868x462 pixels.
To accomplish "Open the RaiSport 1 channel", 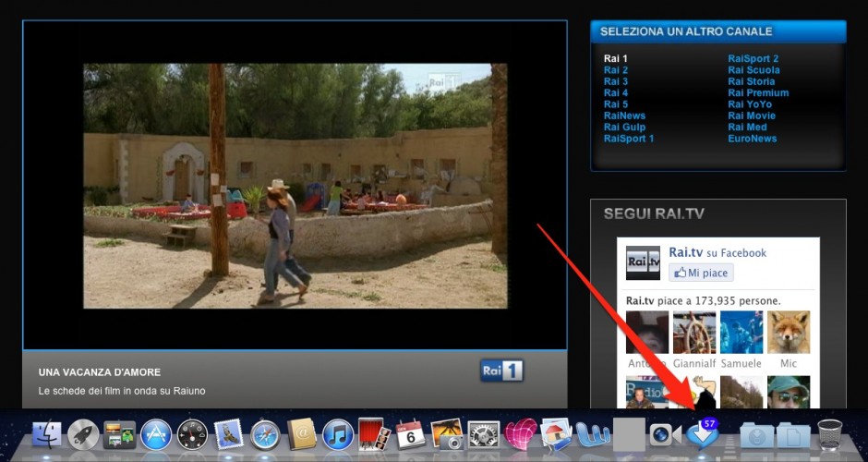I will click(x=629, y=139).
